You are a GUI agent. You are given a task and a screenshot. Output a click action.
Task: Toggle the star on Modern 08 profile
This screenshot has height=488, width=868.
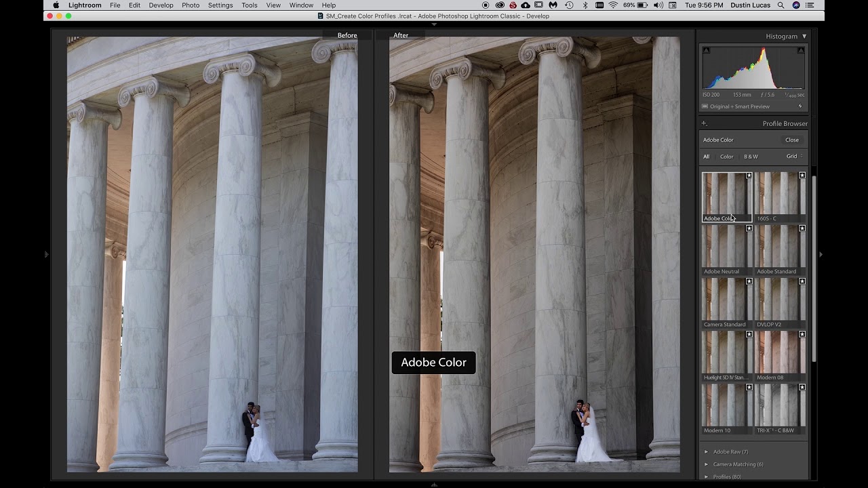802,334
